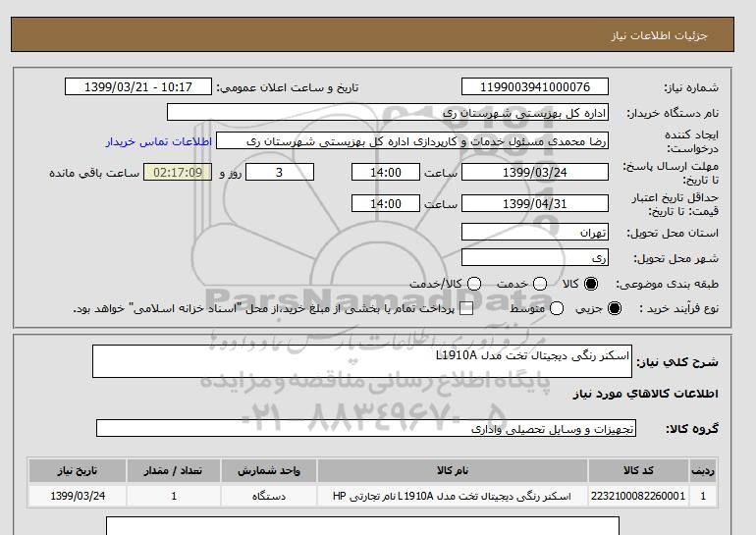
Task: Click the unit cell دستگاه
Action: 269,496
